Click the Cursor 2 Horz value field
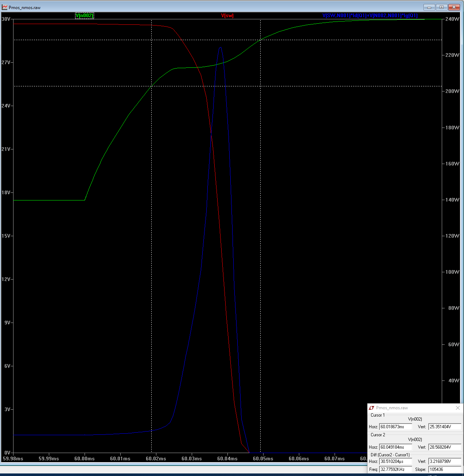 395,447
